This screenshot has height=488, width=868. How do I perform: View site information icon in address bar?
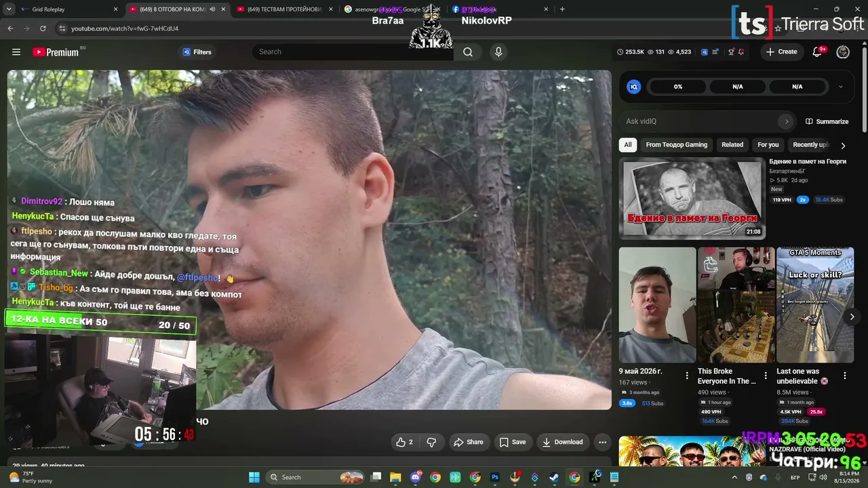(62, 28)
